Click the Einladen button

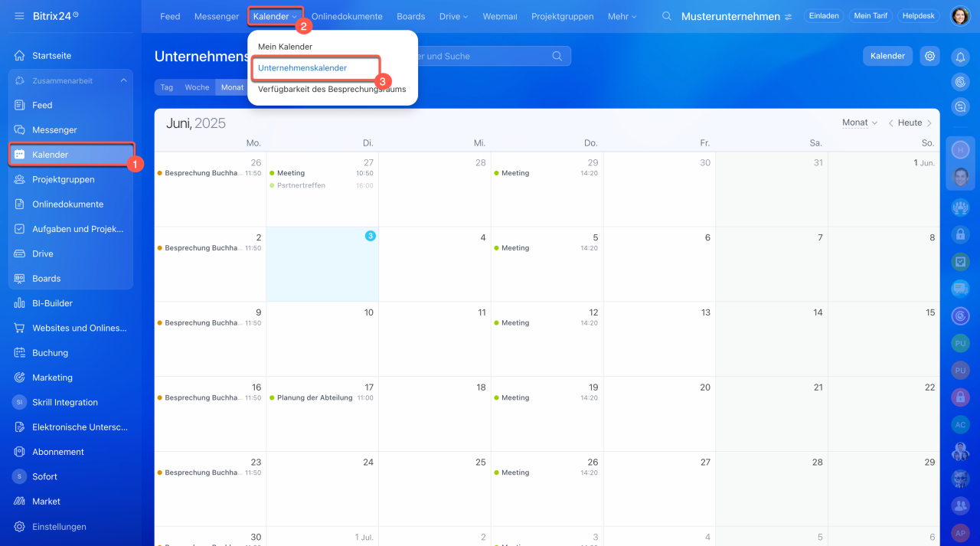pyautogui.click(x=824, y=16)
